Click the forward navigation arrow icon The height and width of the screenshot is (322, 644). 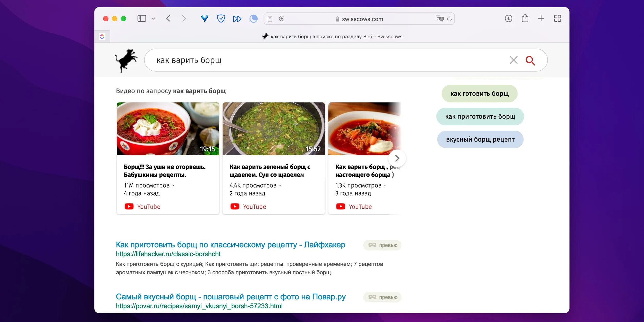point(184,19)
